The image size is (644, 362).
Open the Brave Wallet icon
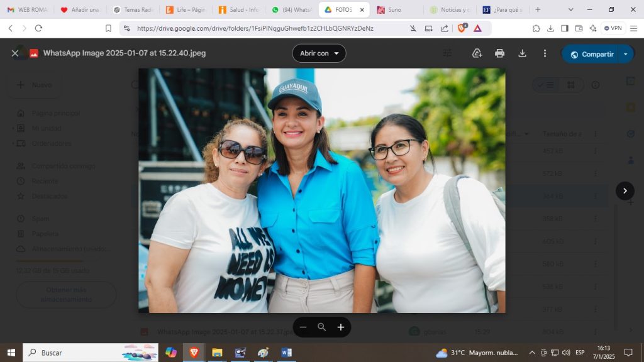point(579,28)
